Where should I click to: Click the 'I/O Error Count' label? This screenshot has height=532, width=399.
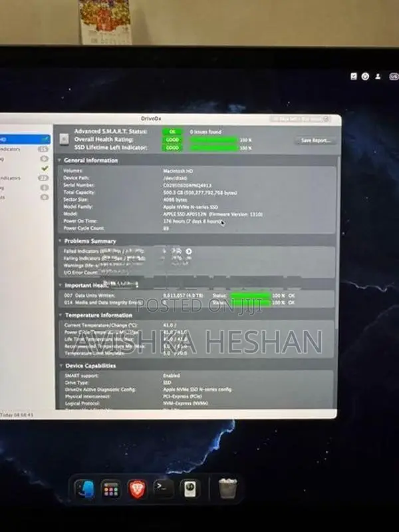[80, 272]
